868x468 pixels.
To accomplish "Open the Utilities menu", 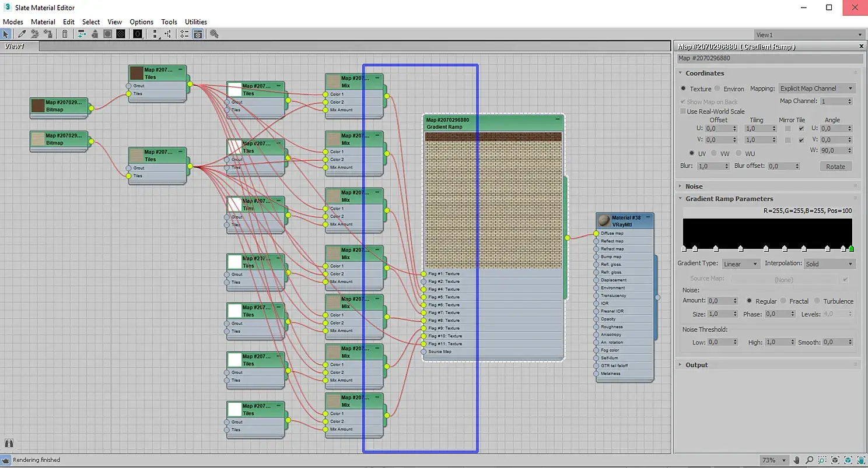I will coord(196,22).
